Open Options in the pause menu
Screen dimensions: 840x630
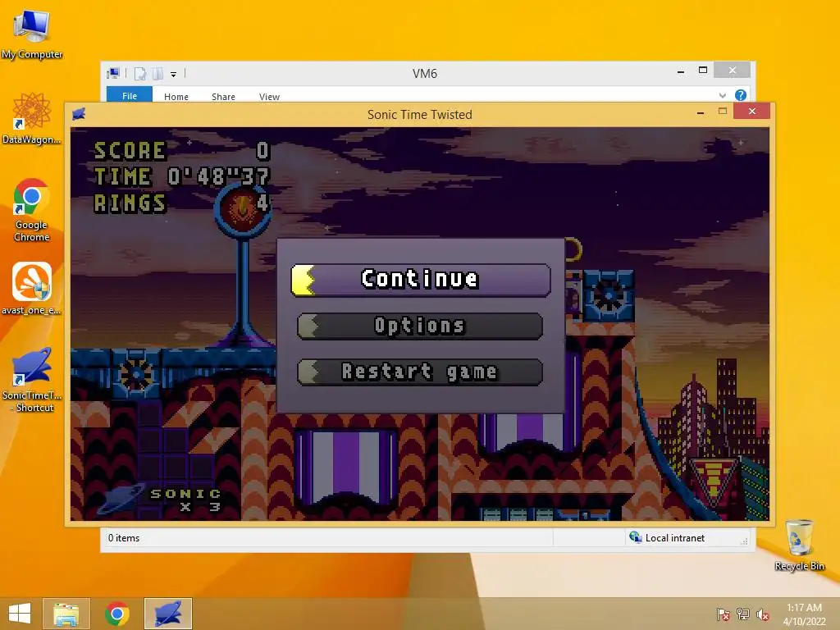[x=420, y=326]
